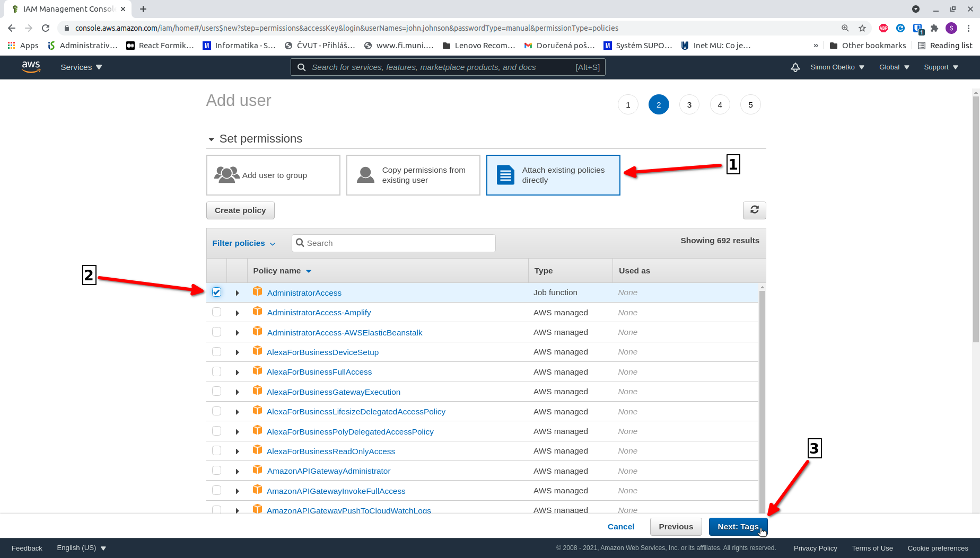Open Cookie preferences link
The height and width of the screenshot is (558, 980).
click(938, 548)
